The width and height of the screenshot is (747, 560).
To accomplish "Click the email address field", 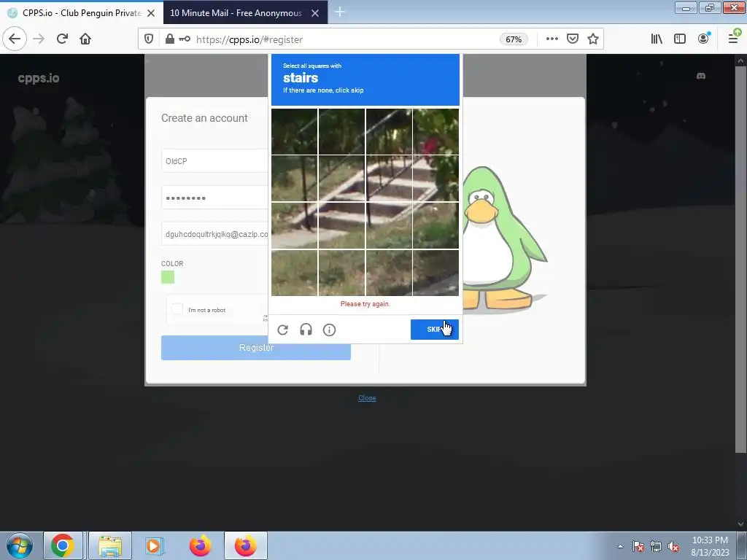I will 215,234.
